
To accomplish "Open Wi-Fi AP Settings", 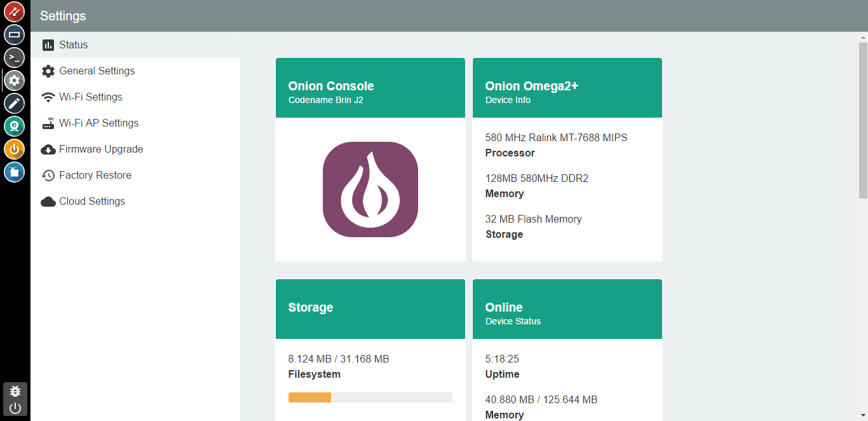I will click(135, 123).
